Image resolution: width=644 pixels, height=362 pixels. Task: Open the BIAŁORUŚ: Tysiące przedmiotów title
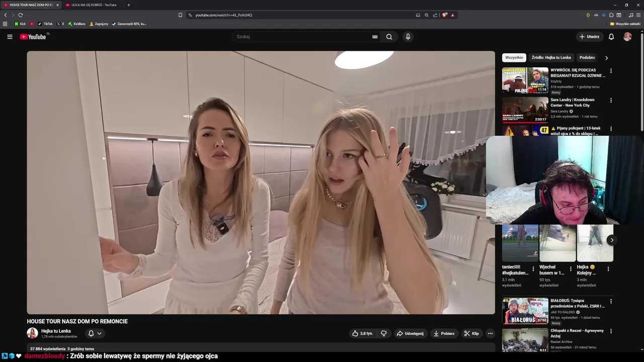coord(578,304)
